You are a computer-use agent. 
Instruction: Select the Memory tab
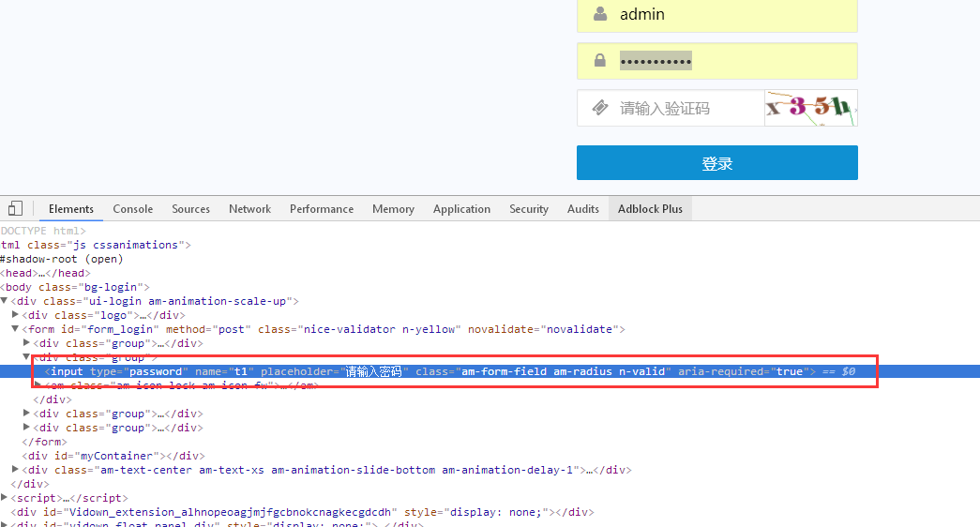click(393, 209)
